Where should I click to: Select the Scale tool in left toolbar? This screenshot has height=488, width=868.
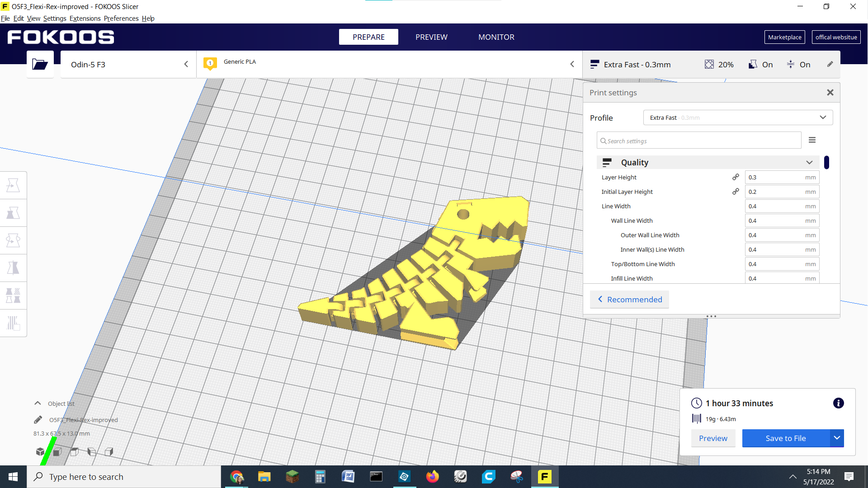click(x=13, y=213)
